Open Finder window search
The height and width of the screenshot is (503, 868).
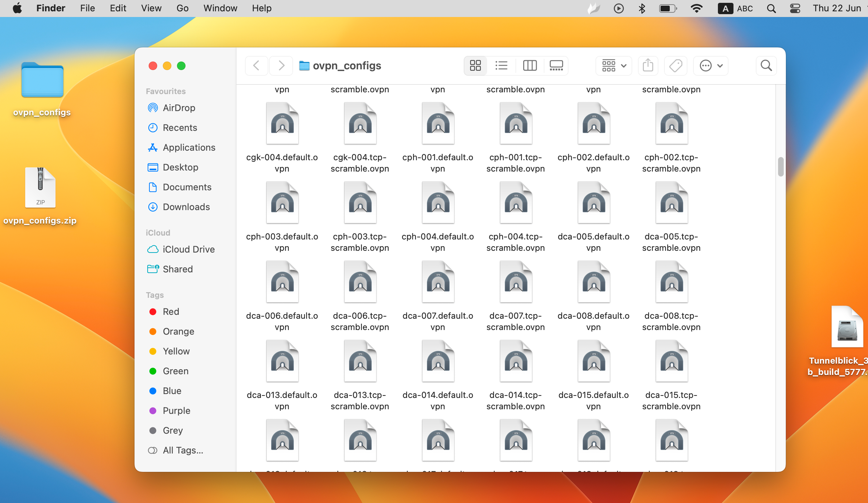[766, 65]
